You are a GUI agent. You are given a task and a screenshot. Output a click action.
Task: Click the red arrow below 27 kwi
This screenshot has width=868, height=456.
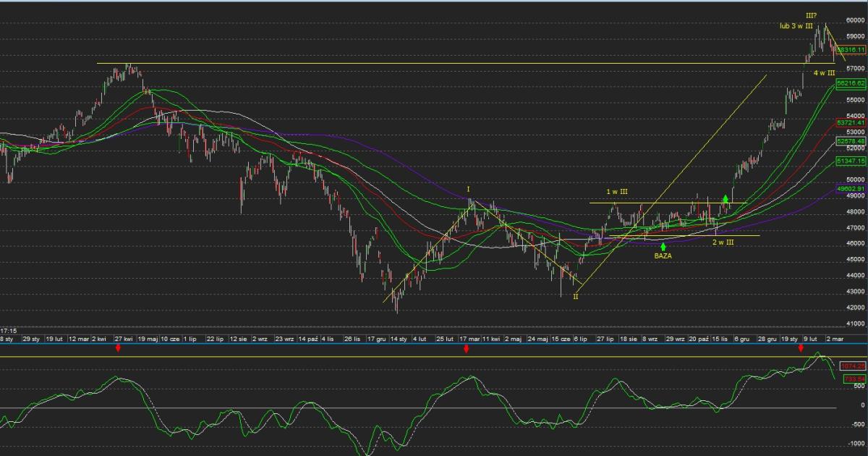[x=118, y=349]
